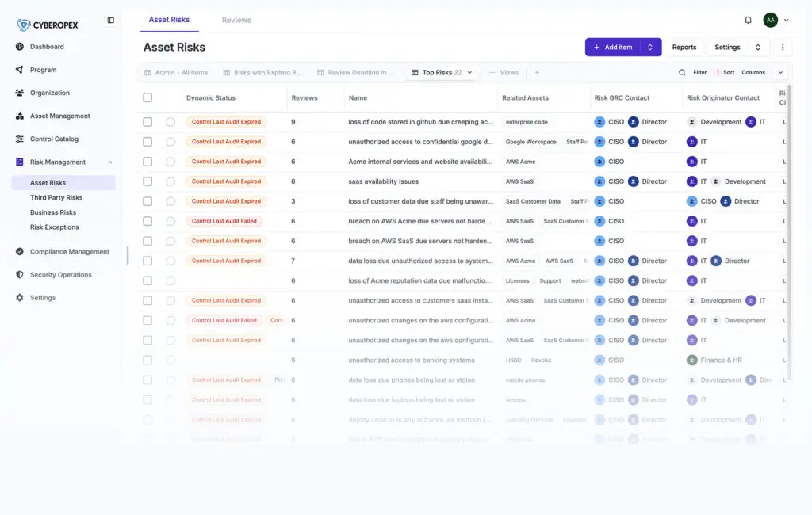The height and width of the screenshot is (515, 812).
Task: Switch to the Reviews tab
Action: click(236, 20)
